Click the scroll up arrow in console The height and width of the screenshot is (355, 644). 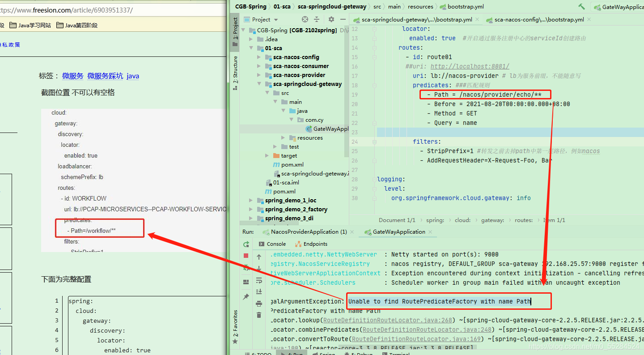[x=259, y=257]
